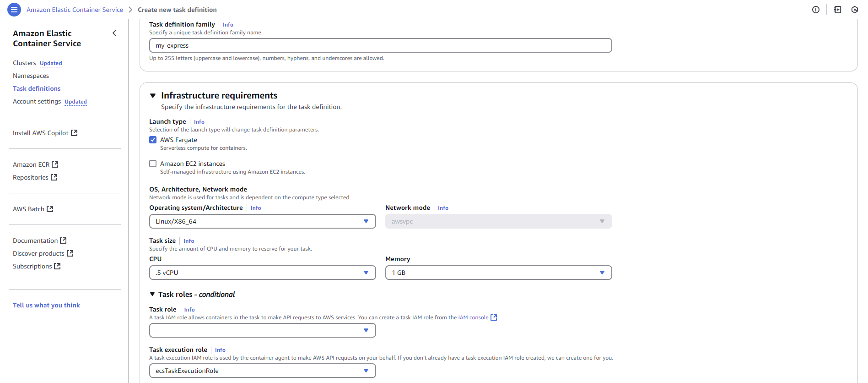Click the Task definition family name field
The width and height of the screenshot is (868, 383).
[x=380, y=45]
